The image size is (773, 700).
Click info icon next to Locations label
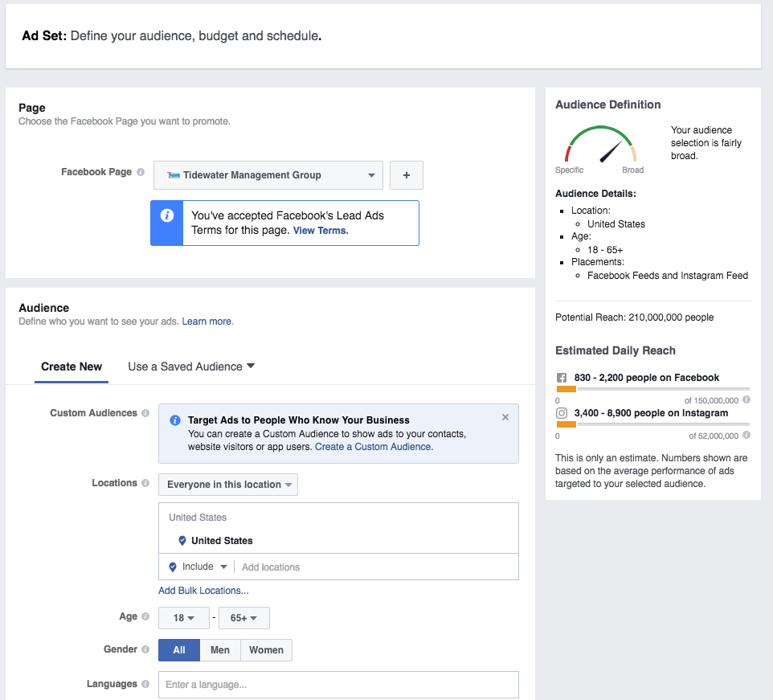click(x=145, y=483)
